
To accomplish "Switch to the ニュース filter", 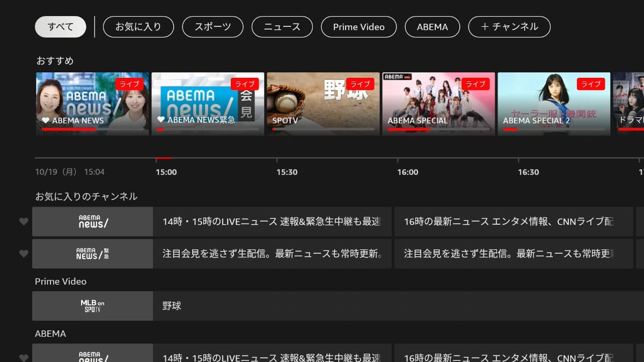I will (282, 27).
